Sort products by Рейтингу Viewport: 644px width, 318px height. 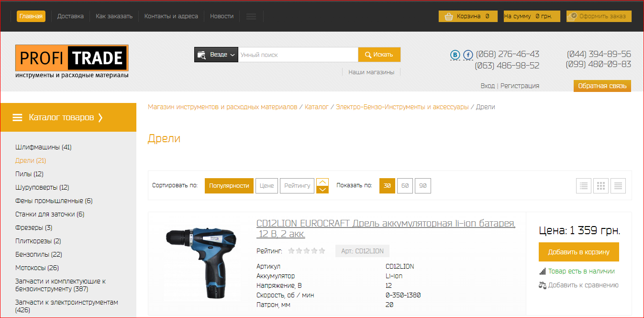[x=297, y=186]
